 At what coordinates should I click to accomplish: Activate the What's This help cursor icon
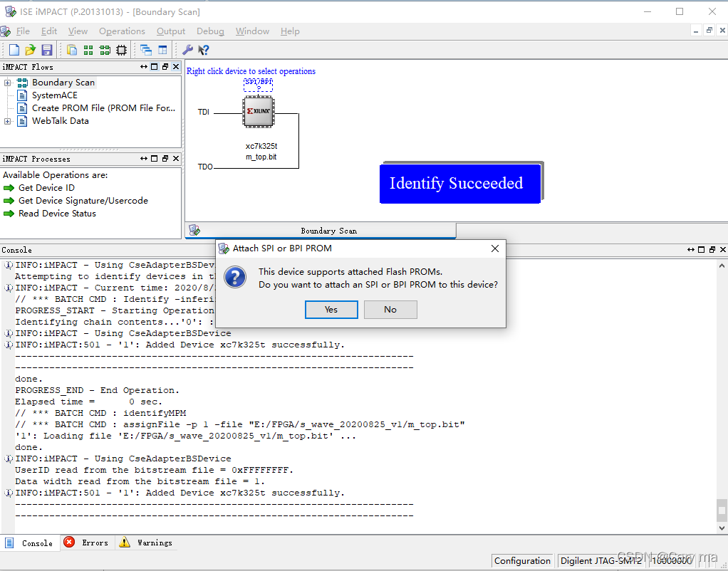click(x=203, y=50)
